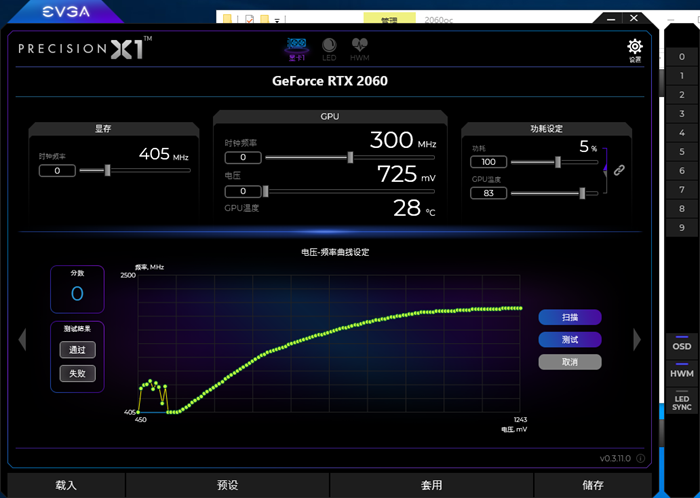Adjust the memory clock slider

pos(108,170)
